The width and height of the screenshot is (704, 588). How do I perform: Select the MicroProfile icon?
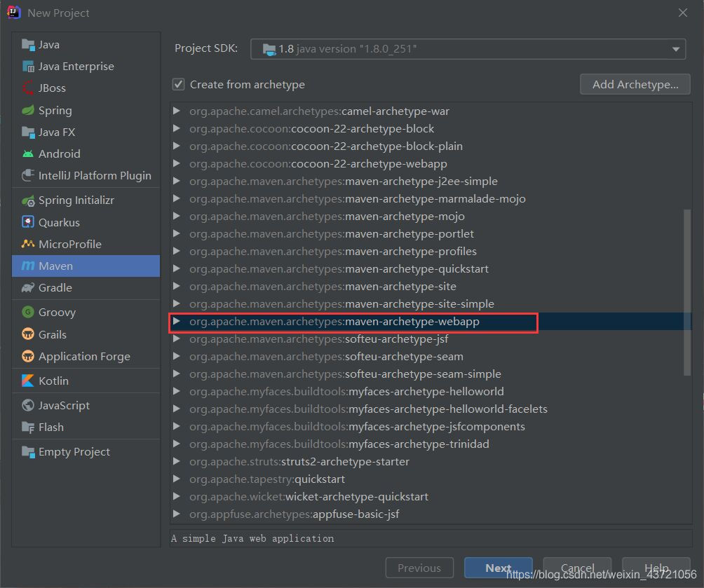28,244
